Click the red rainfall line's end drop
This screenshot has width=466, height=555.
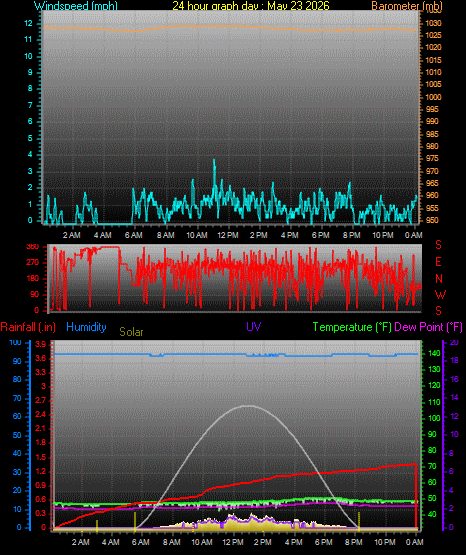415,496
